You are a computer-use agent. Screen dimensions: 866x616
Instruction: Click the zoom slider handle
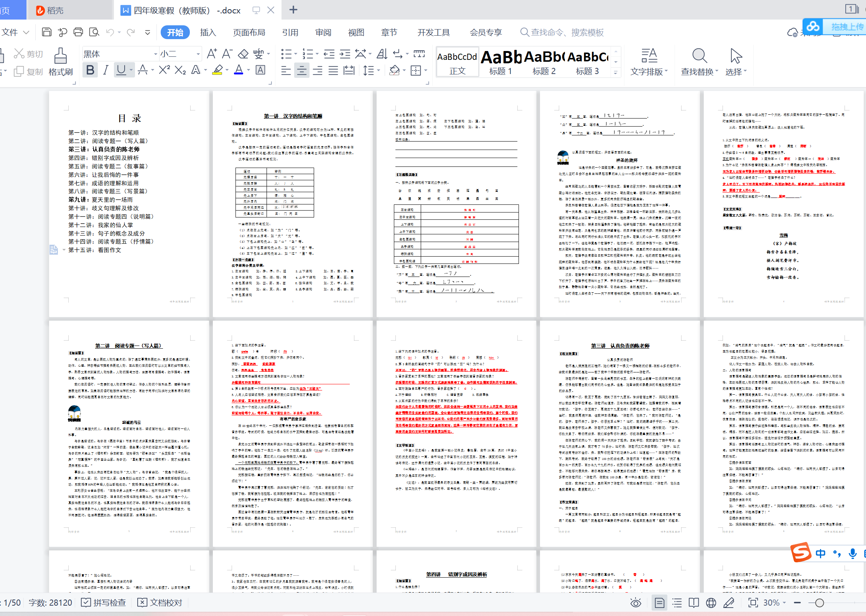pos(819,603)
